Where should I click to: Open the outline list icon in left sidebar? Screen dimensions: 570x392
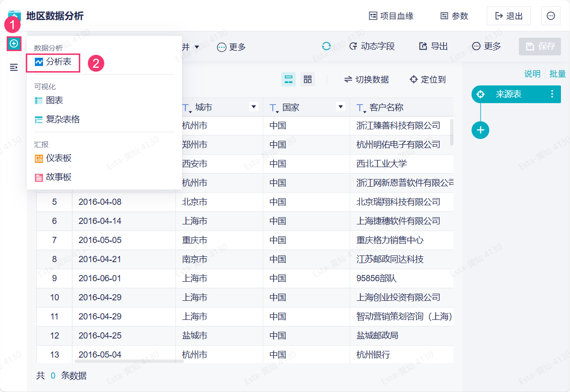coord(14,67)
